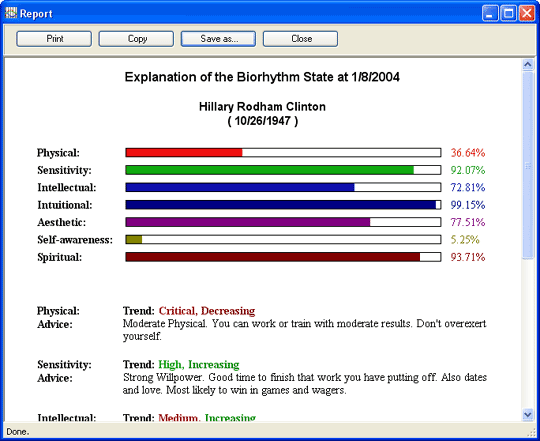Click the navy Intuitional progress bar

tap(283, 205)
